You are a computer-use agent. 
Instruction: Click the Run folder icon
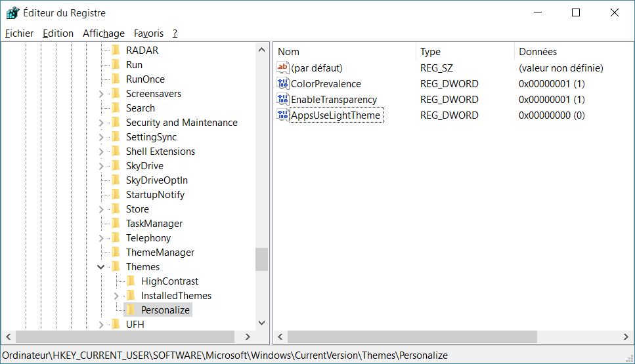pyautogui.click(x=116, y=65)
